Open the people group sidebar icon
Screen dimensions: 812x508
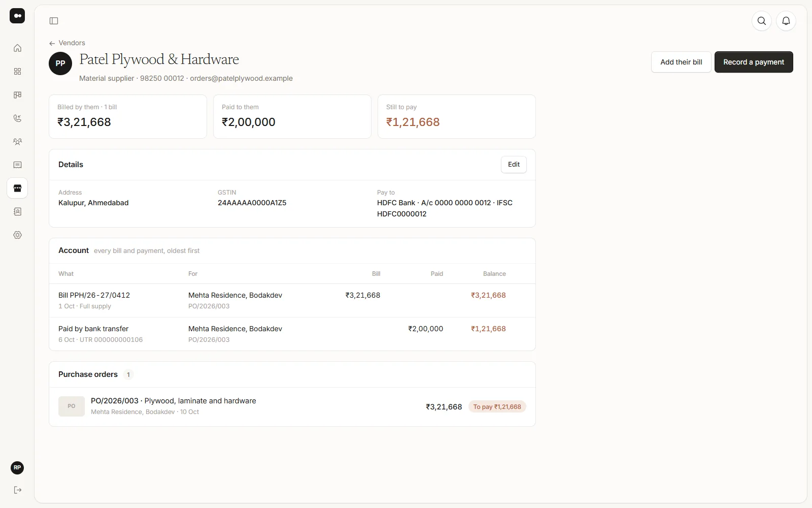coord(17,142)
